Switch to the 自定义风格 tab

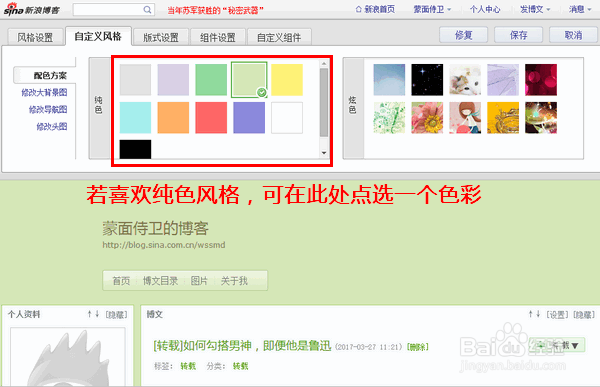coord(98,36)
